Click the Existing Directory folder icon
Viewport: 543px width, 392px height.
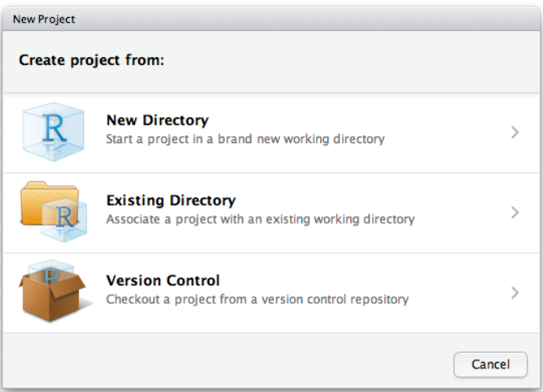pos(54,211)
